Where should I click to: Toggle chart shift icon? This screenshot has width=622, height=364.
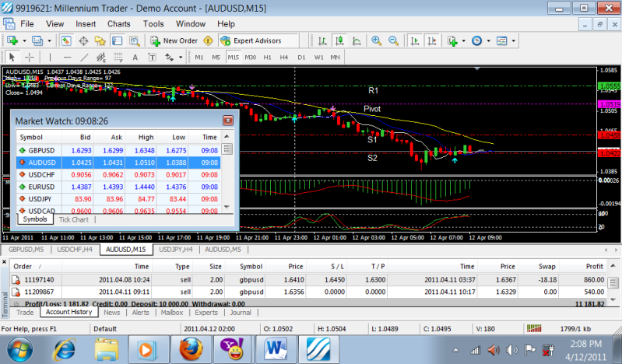[431, 40]
